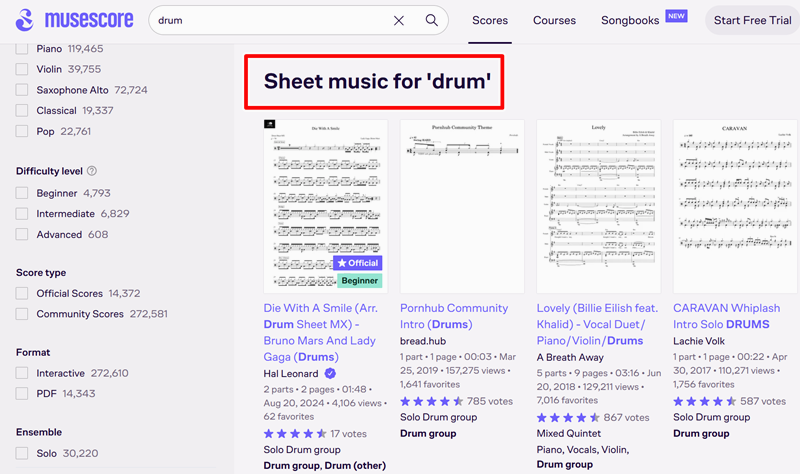Select the 'Difficulty level' heading
This screenshot has height=474, width=800.
(49, 171)
